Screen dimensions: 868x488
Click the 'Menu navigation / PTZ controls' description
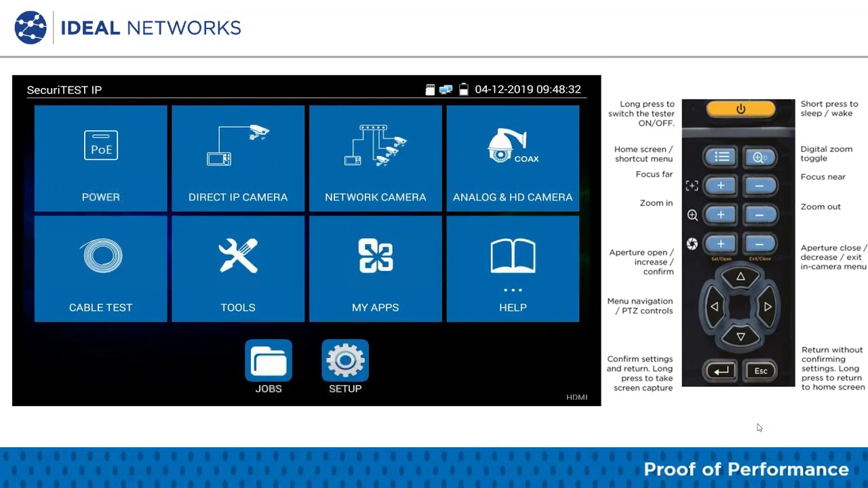pos(640,306)
